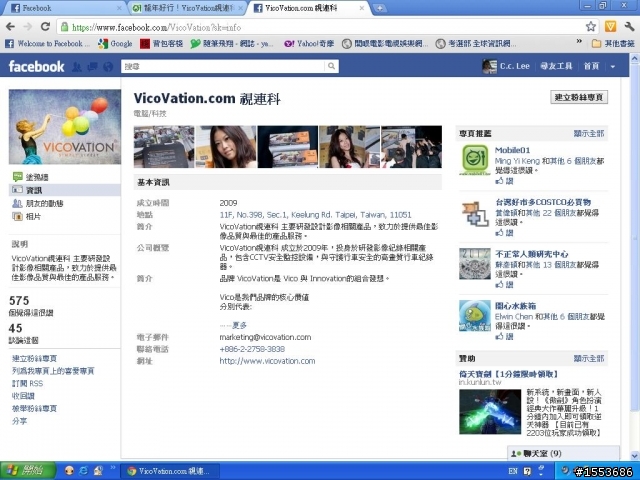The width and height of the screenshot is (640, 480).
Task: Click vertical scrollbar down arrow
Action: click(635, 455)
